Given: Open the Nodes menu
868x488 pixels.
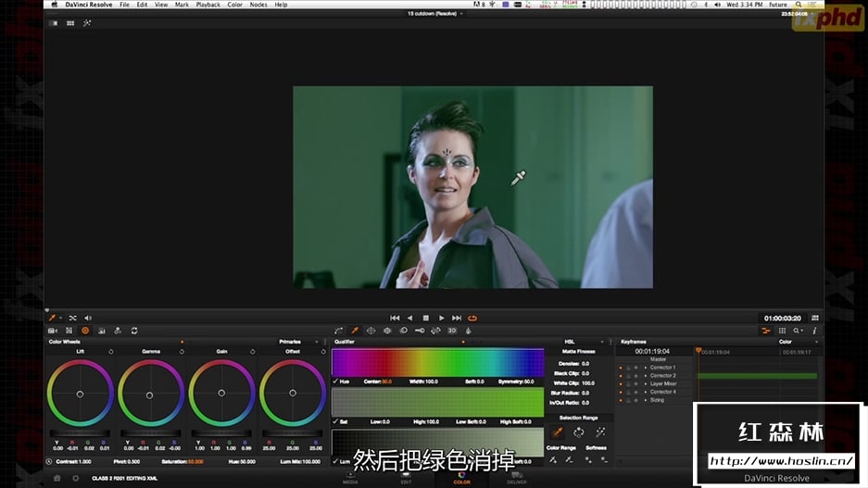Looking at the screenshot, I should coord(258,5).
